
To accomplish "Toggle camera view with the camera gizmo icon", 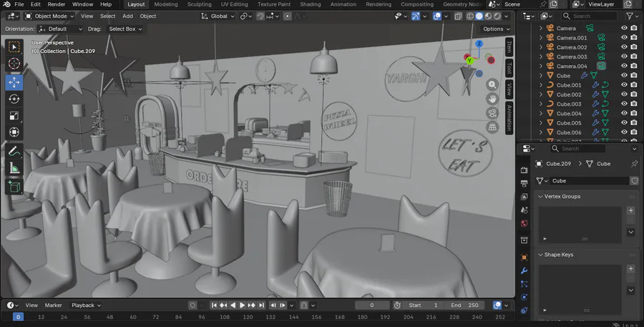I will click(x=492, y=113).
